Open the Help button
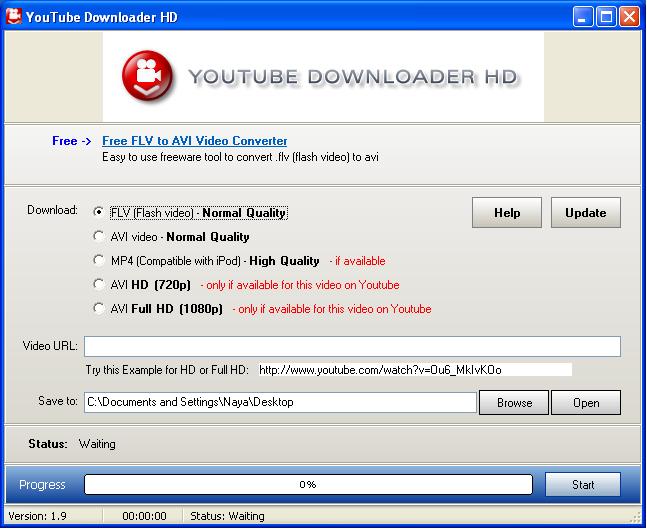Viewport: 647px width, 529px height. pyautogui.click(x=507, y=213)
